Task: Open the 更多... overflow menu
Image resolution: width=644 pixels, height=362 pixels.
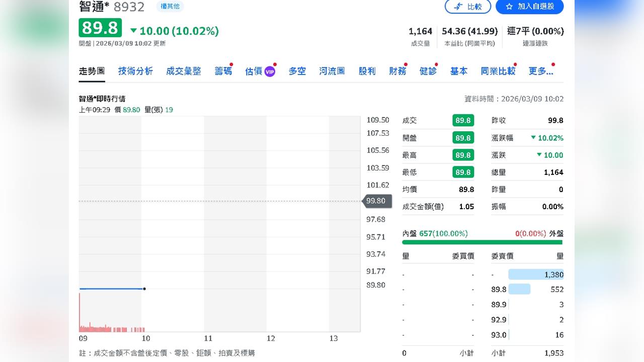Action: click(540, 71)
